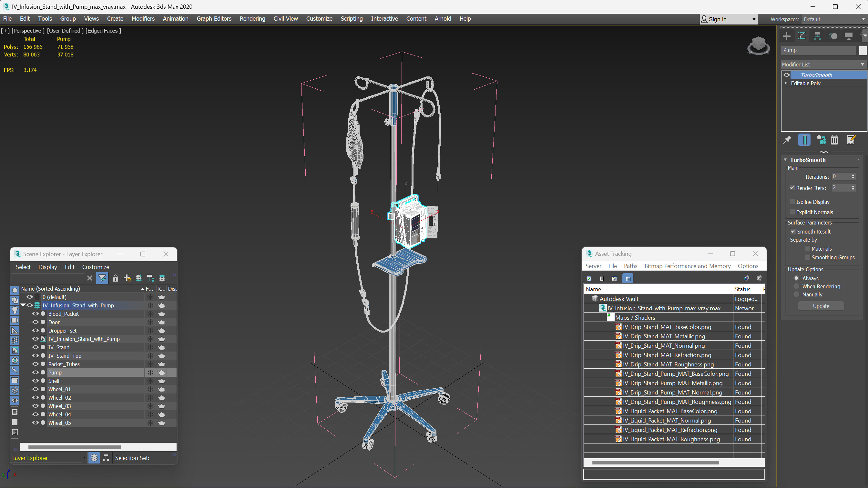This screenshot has width=868, height=488.
Task: Click the Pump object color swatch
Action: 862,50
